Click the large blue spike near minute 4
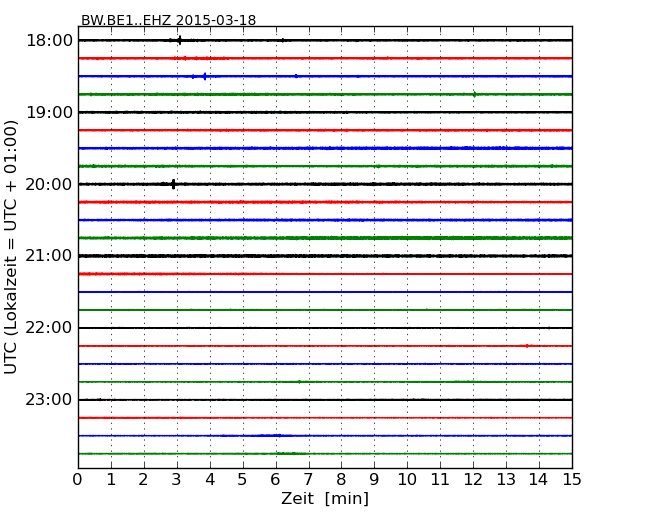This screenshot has width=650, height=520. pyautogui.click(x=205, y=76)
